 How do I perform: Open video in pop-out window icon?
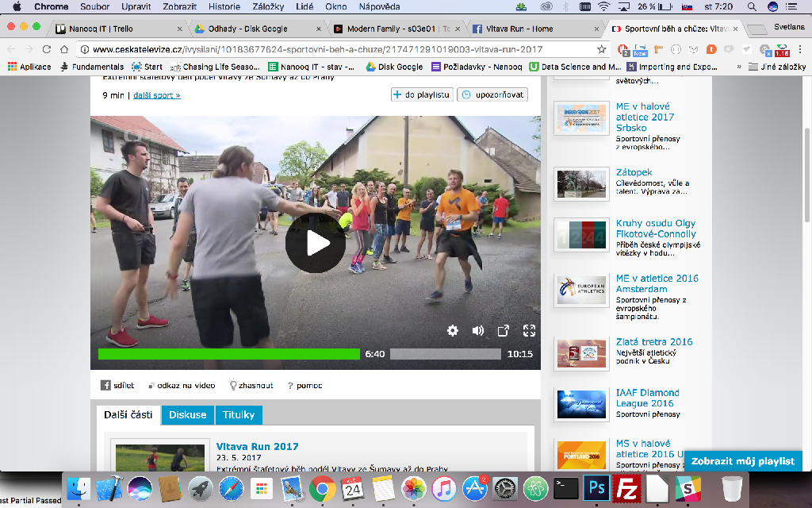coord(504,331)
